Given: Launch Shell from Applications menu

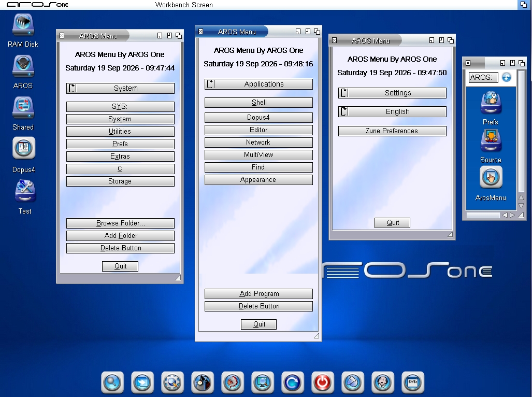Looking at the screenshot, I should [x=258, y=103].
